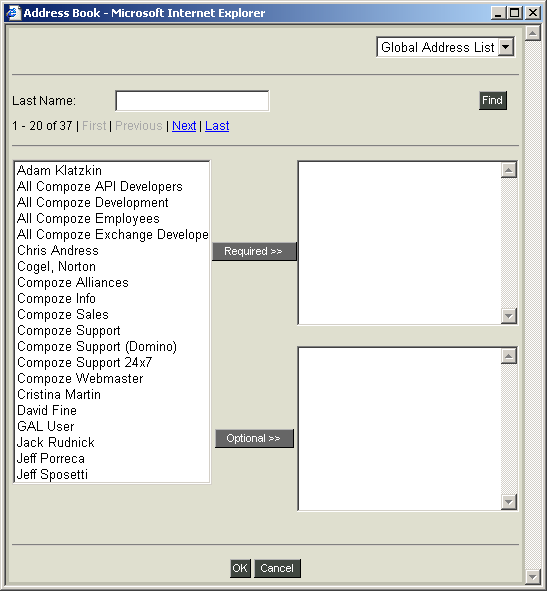Open the Global Address List dropdown
The image size is (547, 591).
[x=445, y=47]
